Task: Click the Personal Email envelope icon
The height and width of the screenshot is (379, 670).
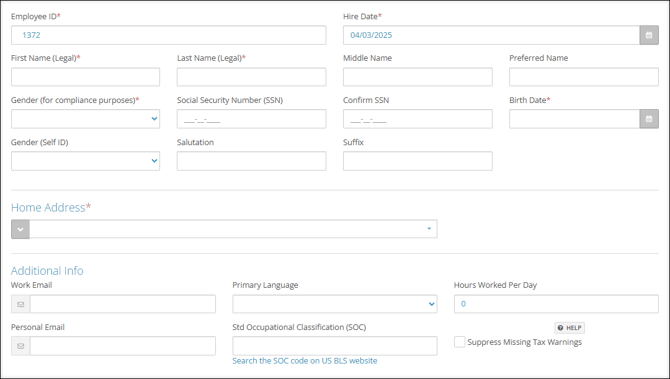Action: coord(21,346)
